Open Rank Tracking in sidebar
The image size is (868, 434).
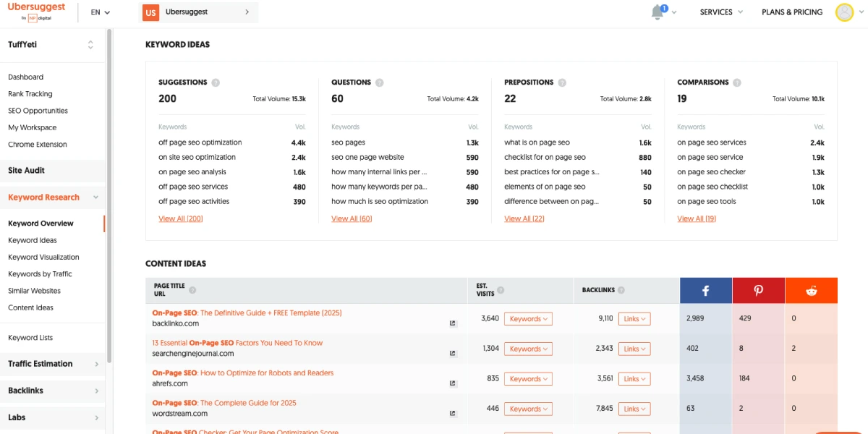tap(30, 94)
